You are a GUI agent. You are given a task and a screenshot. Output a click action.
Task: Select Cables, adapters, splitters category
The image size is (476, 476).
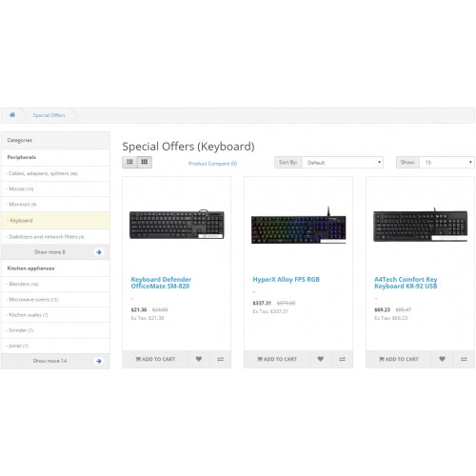point(55,173)
